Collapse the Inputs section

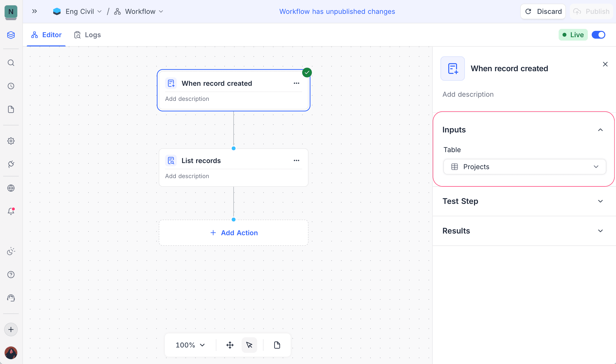[x=600, y=130]
